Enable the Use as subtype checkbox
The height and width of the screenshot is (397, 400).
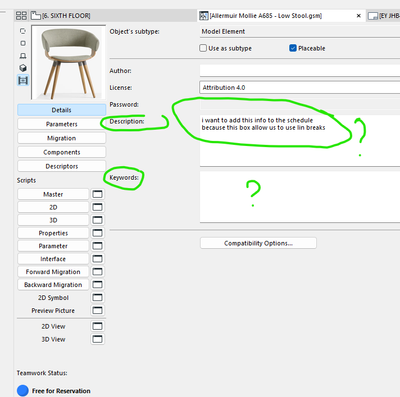tap(203, 48)
